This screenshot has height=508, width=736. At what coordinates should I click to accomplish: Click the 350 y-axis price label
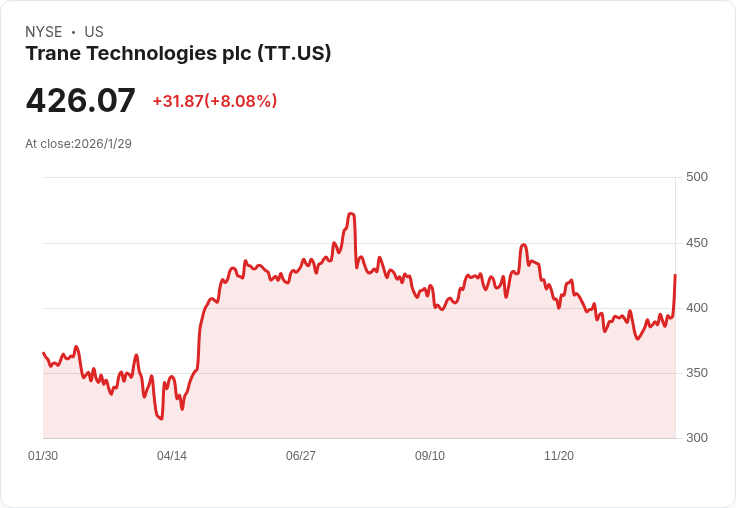tap(697, 373)
